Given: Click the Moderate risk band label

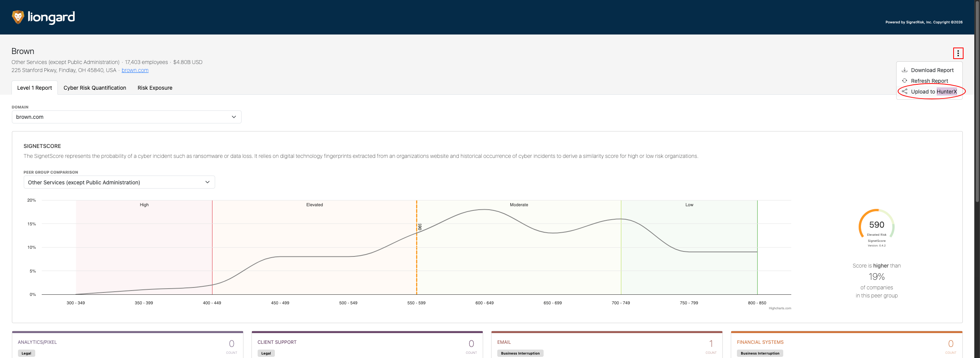Looking at the screenshot, I should [519, 205].
